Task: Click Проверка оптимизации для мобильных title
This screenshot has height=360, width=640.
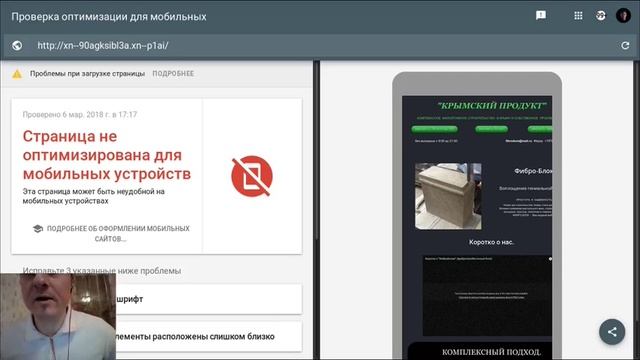Action: 109,17
